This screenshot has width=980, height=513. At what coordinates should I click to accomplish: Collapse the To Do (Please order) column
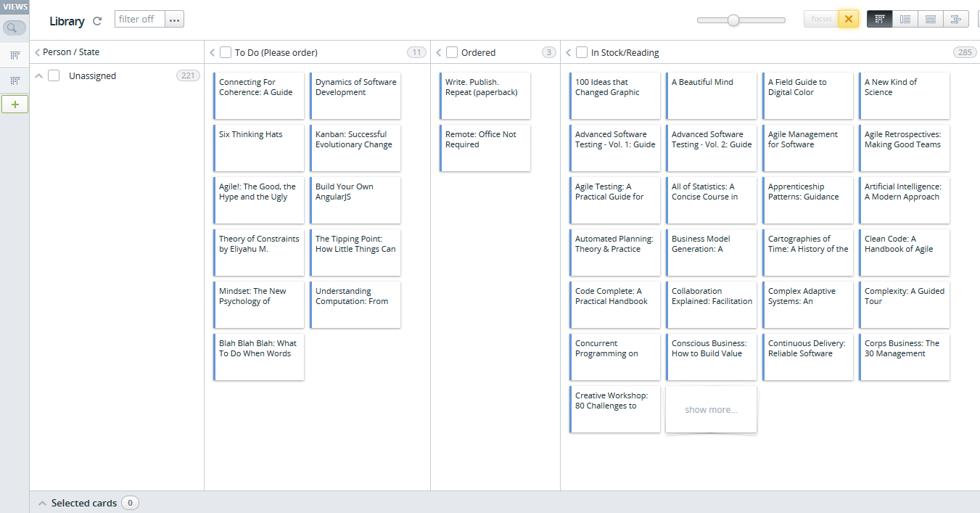213,52
